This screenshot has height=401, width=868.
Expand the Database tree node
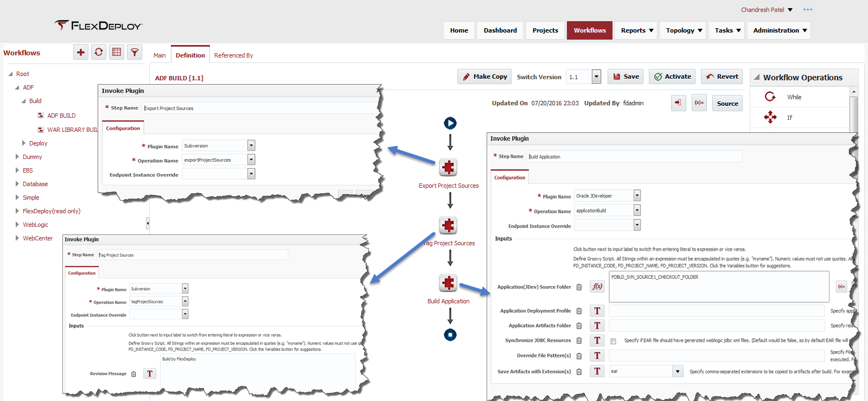pyautogui.click(x=17, y=184)
